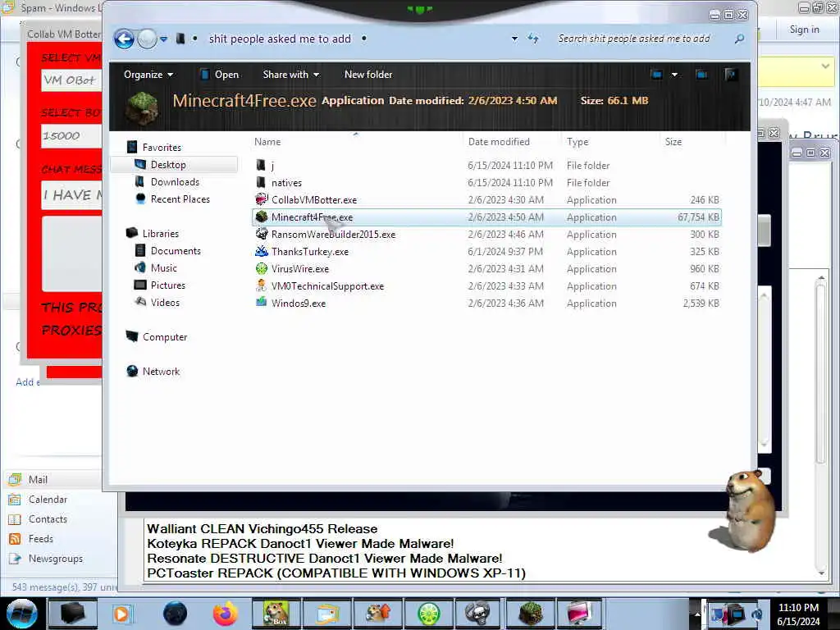Sort by Size column header
840x630 pixels.
coord(673,142)
